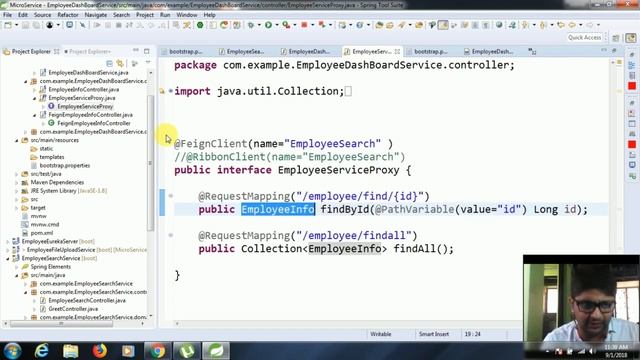This screenshot has height=360, width=640.
Task: Close the EmployeeServ... editor tab
Action: click(x=397, y=51)
